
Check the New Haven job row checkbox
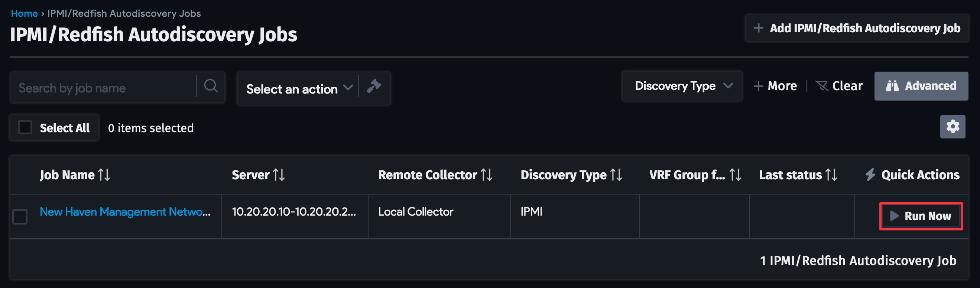[x=20, y=216]
